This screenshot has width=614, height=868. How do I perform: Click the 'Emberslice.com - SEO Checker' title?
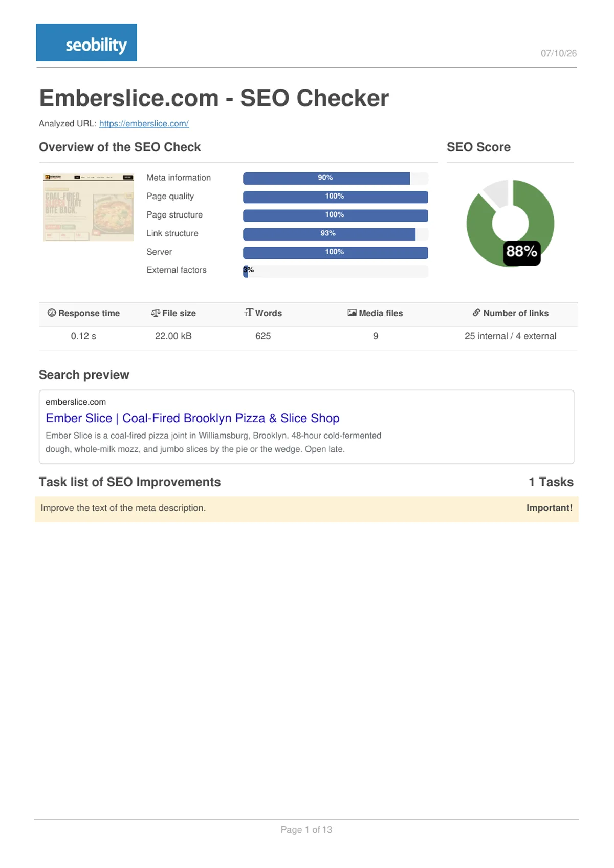214,98
